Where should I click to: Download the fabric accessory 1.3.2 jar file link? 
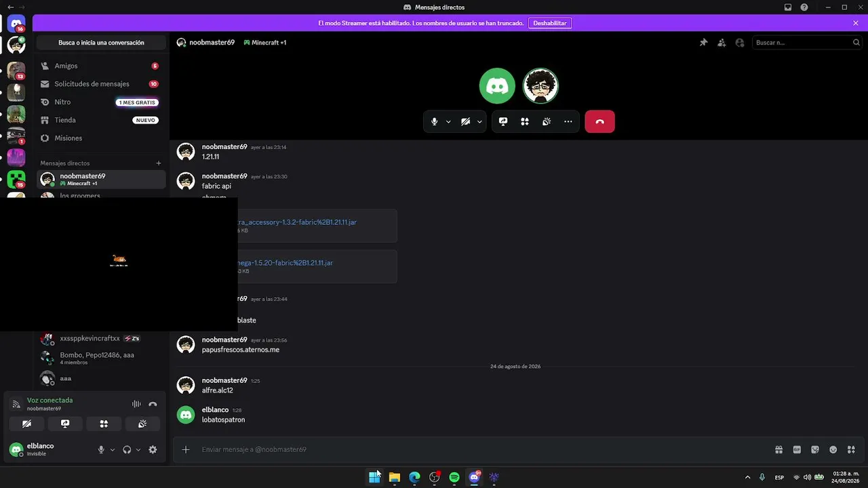click(x=297, y=222)
